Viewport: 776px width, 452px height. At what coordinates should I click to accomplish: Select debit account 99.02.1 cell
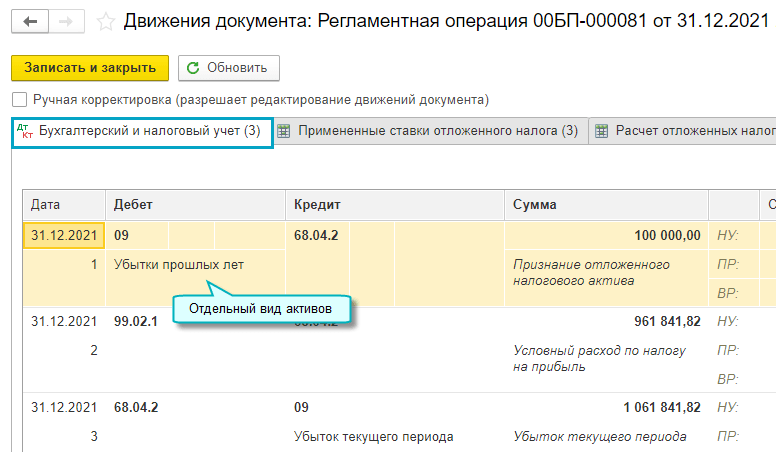click(x=137, y=321)
